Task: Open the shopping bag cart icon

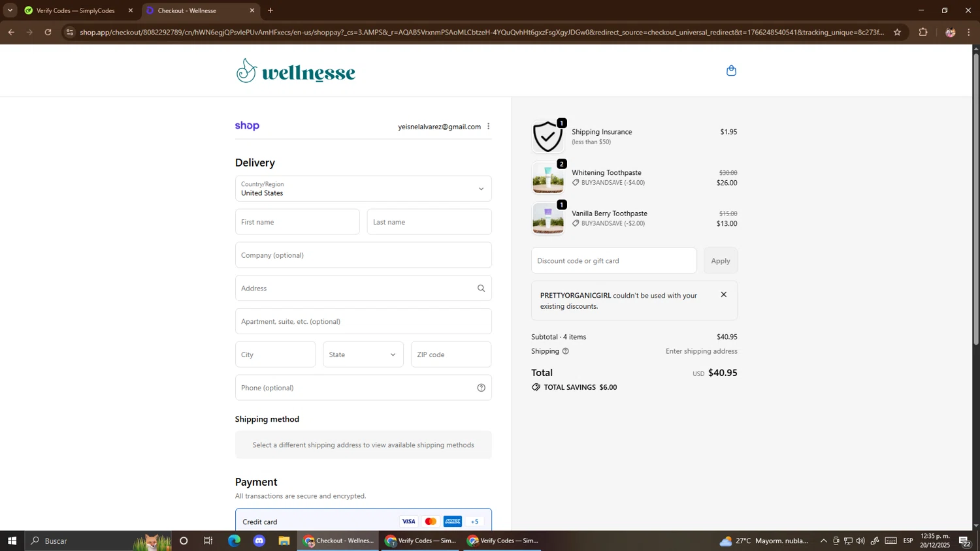Action: point(731,71)
